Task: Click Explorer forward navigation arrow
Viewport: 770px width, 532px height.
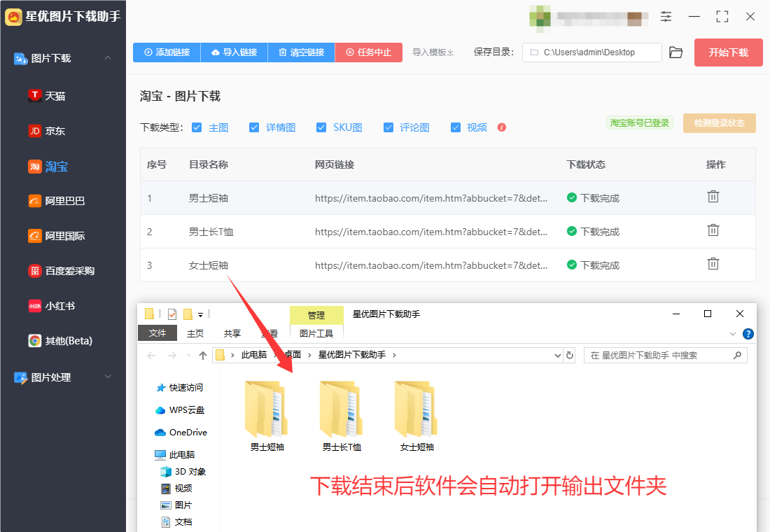Action: click(172, 355)
